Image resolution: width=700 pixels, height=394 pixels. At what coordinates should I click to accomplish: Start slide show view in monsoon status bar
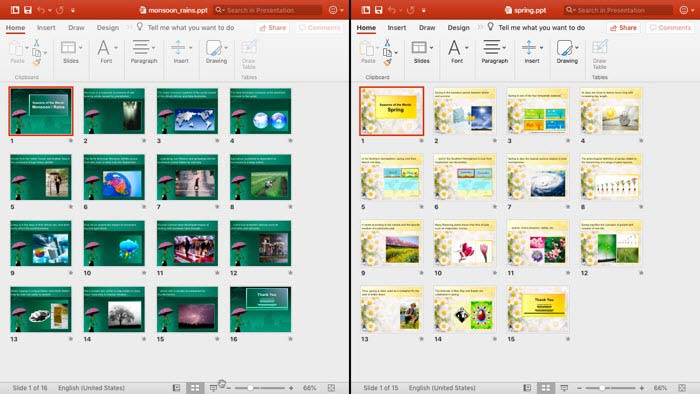click(x=213, y=388)
